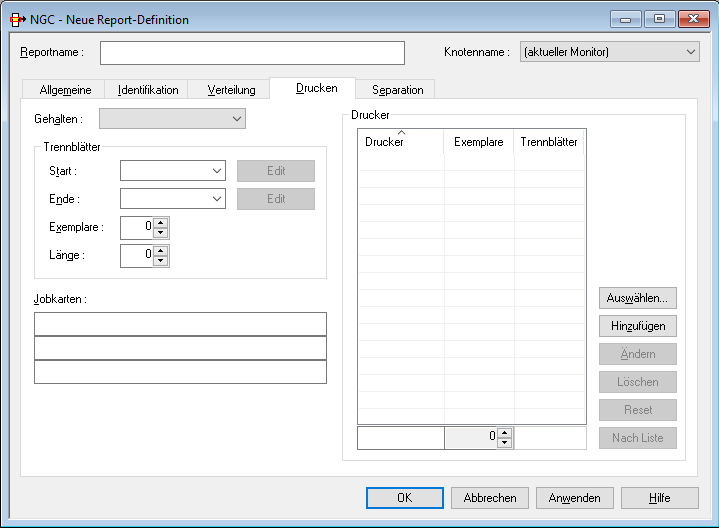Sort the list by Drucker column header
This screenshot has height=528, width=719.
click(400, 143)
